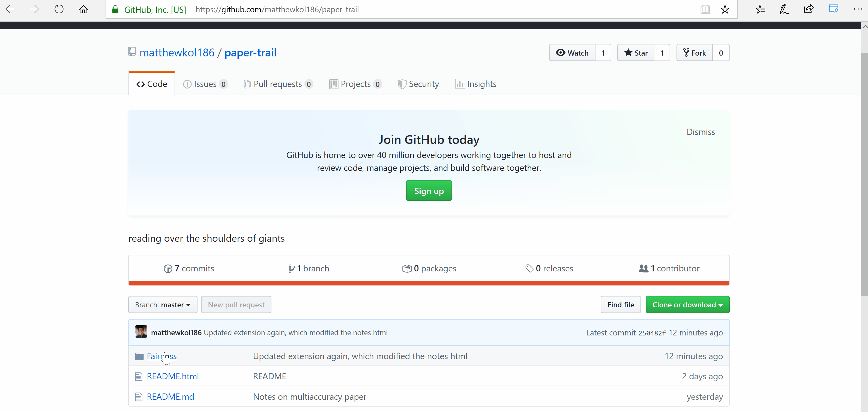Image resolution: width=868 pixels, height=412 pixels.
Task: Click the add notes pen icon
Action: (x=784, y=9)
